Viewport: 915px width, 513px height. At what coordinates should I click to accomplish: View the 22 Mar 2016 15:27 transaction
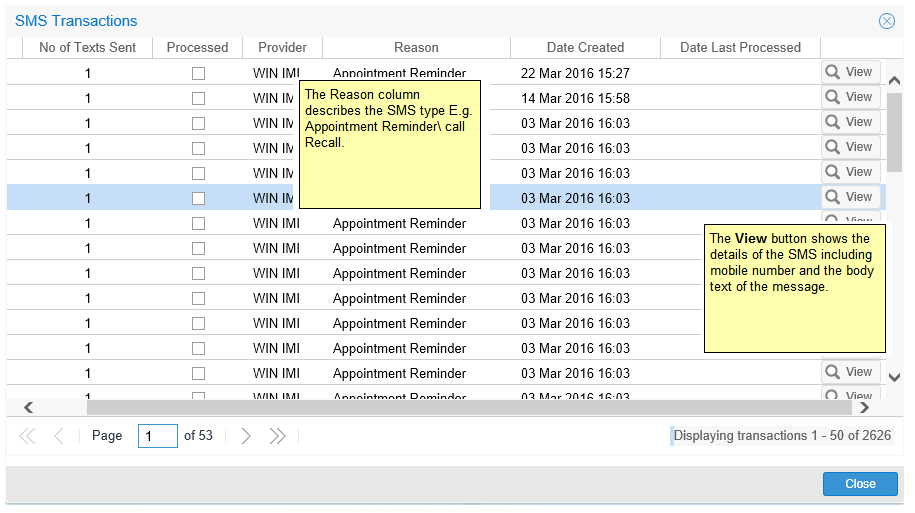click(850, 72)
